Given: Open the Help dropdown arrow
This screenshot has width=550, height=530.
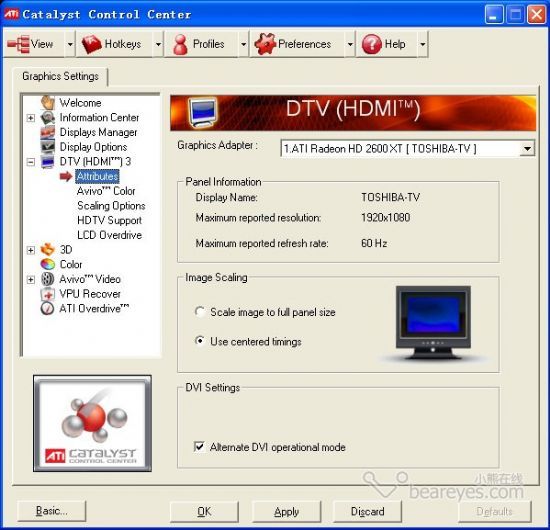Looking at the screenshot, I should click(423, 44).
